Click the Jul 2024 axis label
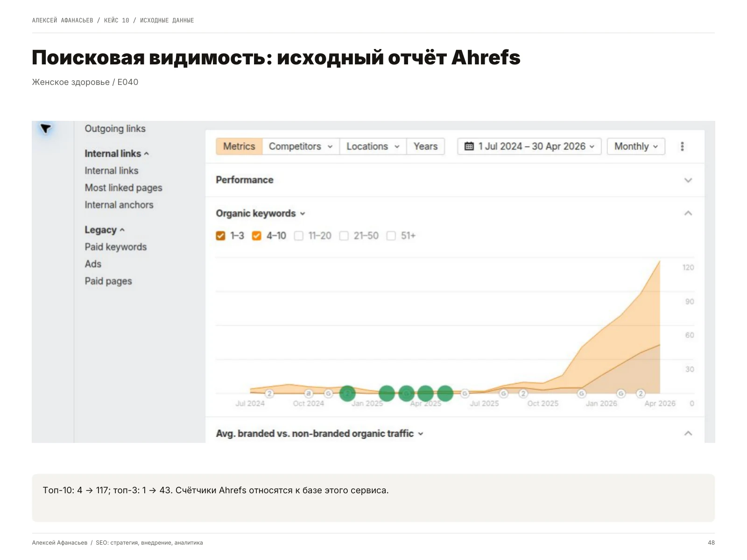 click(250, 404)
